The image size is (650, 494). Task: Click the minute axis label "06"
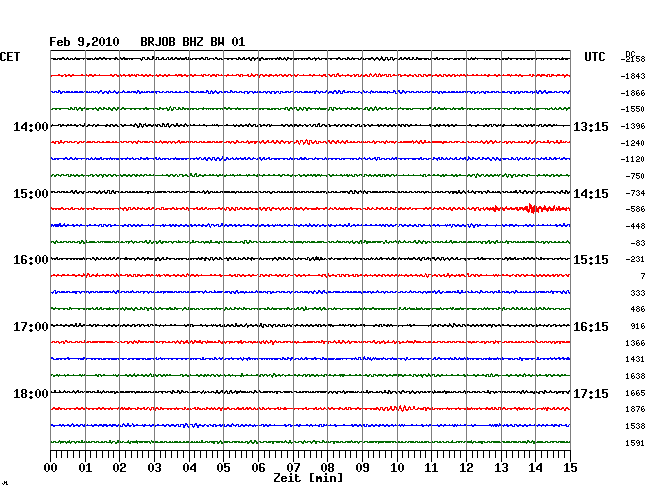pyautogui.click(x=258, y=468)
